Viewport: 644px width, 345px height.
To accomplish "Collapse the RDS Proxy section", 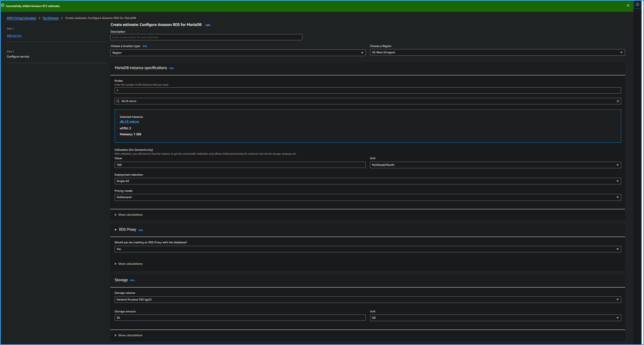I will coord(116,230).
